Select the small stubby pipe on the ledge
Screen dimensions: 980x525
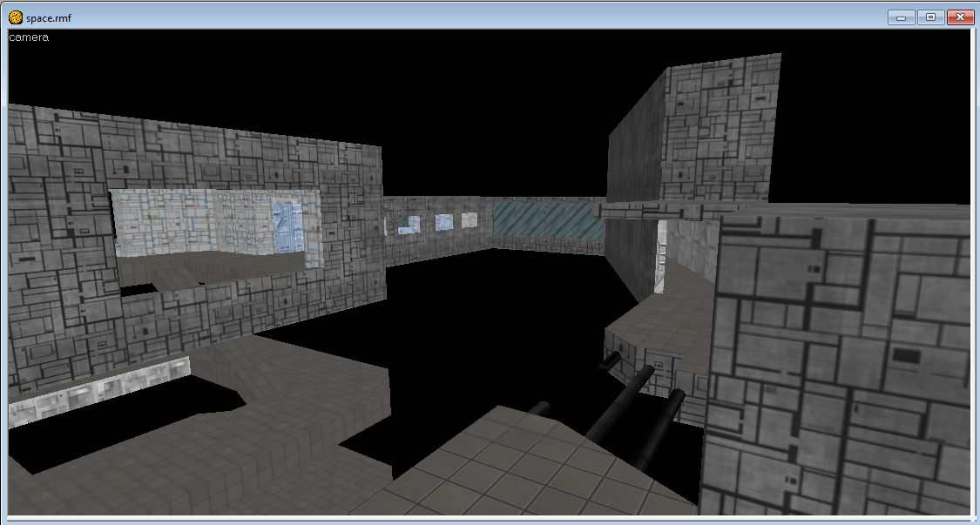(x=612, y=361)
